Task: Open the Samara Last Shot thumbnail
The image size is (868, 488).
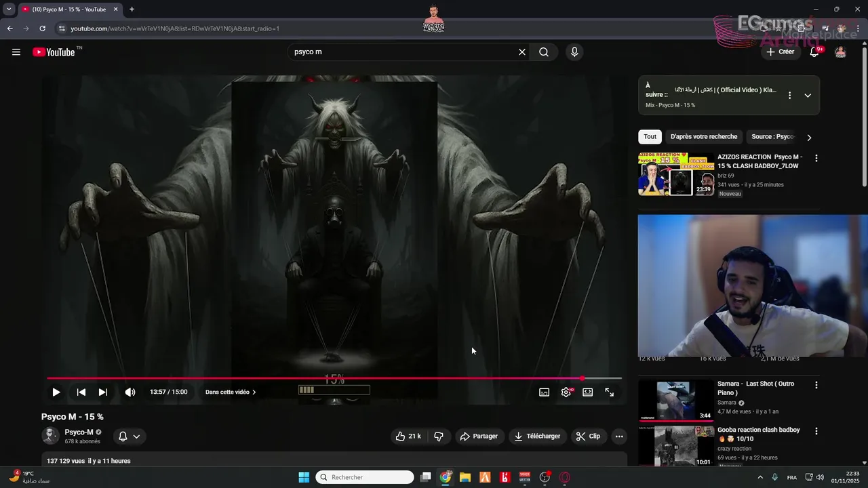Action: click(x=676, y=401)
